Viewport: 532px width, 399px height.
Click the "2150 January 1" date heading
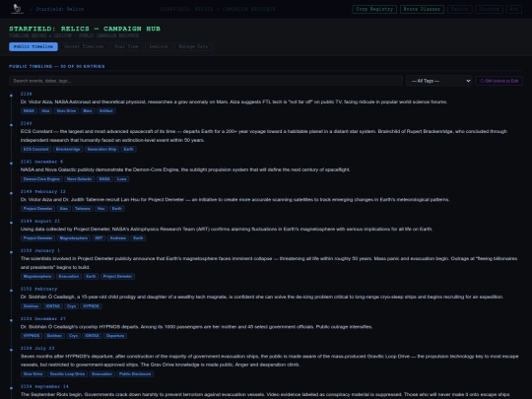click(x=40, y=251)
